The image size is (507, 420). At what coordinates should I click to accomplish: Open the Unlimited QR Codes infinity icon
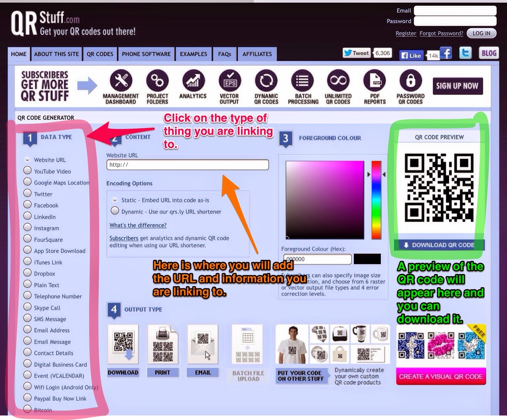point(338,80)
